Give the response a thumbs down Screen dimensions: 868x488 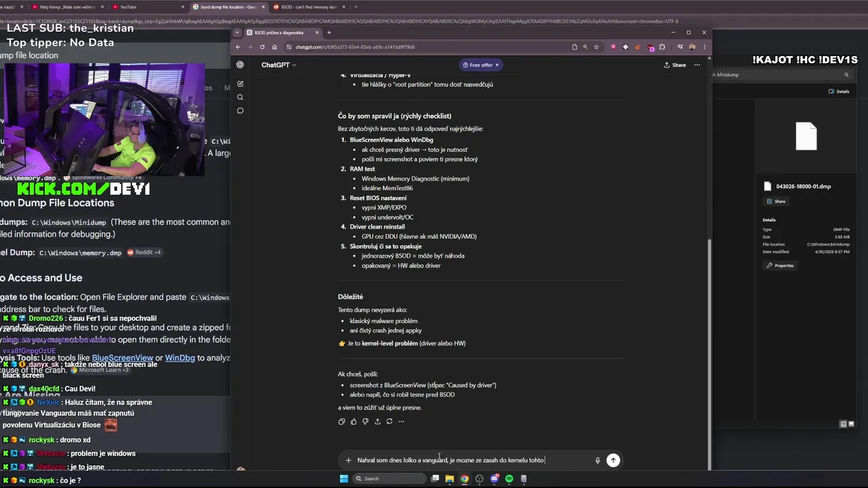pyautogui.click(x=366, y=422)
